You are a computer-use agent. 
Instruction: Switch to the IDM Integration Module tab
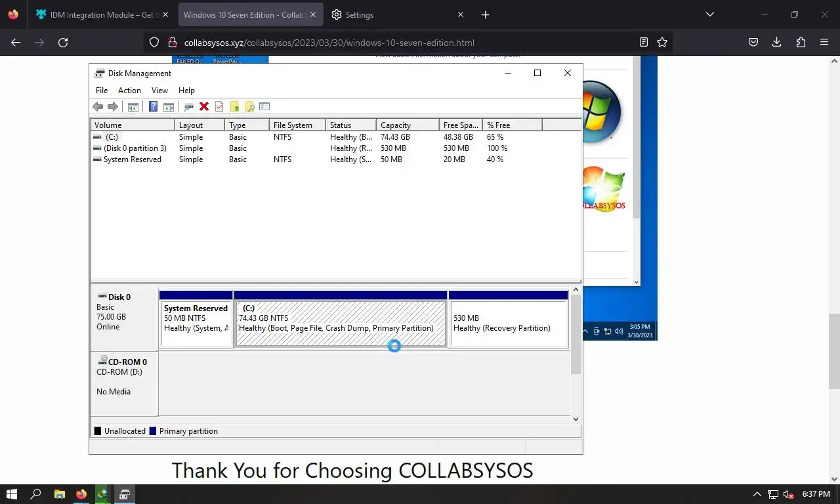(x=102, y=14)
